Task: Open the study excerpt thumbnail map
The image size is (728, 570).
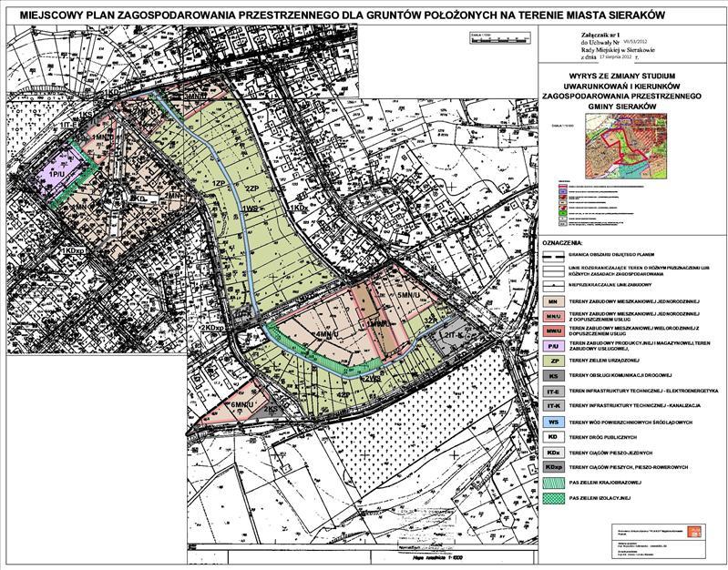Action: (626, 147)
